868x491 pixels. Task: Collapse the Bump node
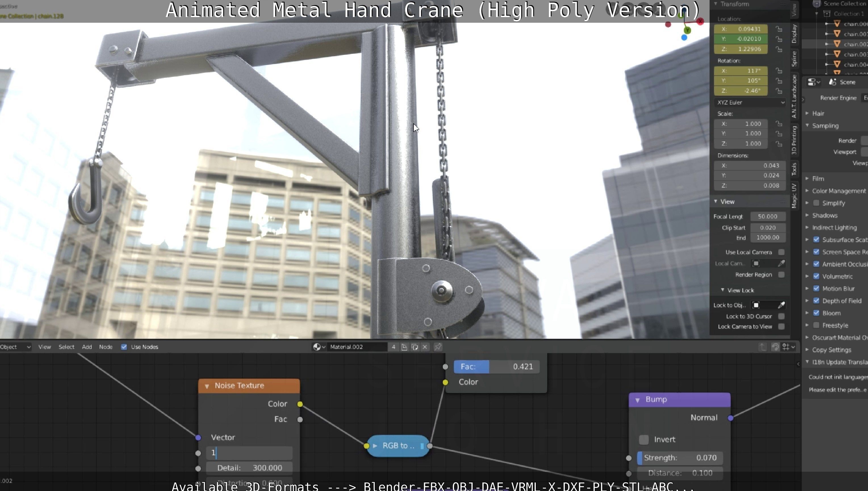637,400
